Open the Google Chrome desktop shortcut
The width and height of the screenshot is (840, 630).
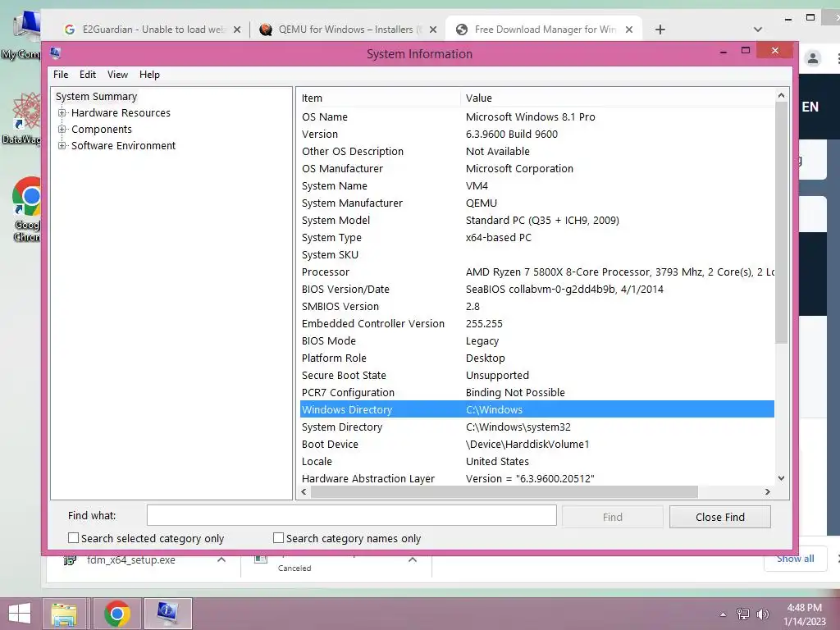point(27,209)
